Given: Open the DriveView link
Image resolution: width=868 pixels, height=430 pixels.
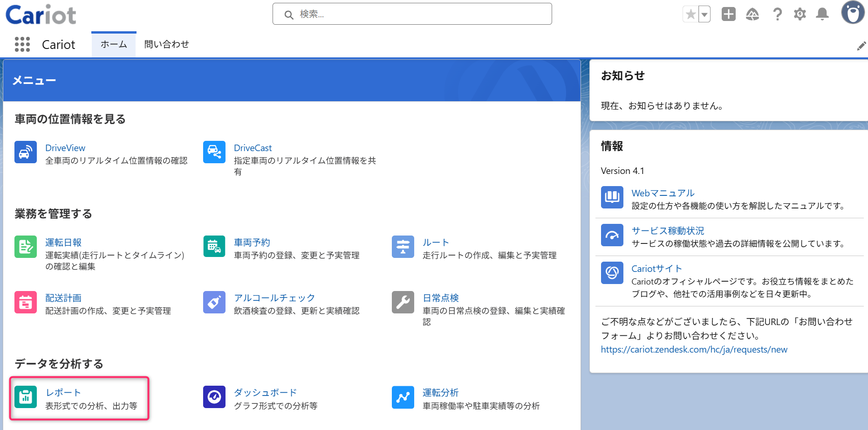Looking at the screenshot, I should [x=65, y=148].
